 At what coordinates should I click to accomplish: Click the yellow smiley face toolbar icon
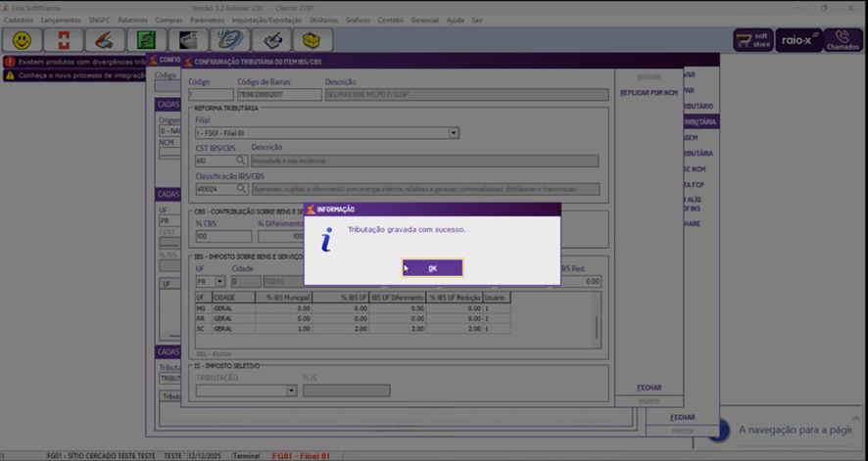tap(23, 40)
